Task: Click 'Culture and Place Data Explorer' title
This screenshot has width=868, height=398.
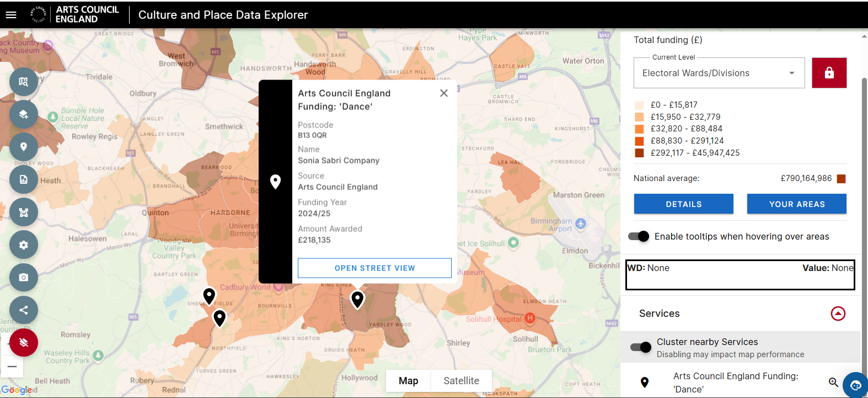Action: [223, 15]
